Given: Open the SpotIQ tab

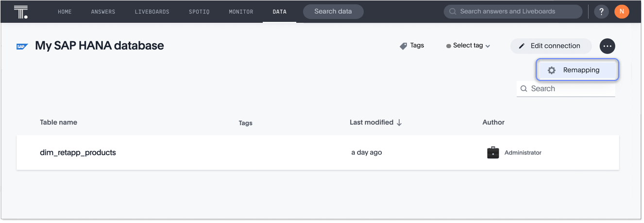Looking at the screenshot, I should 199,12.
